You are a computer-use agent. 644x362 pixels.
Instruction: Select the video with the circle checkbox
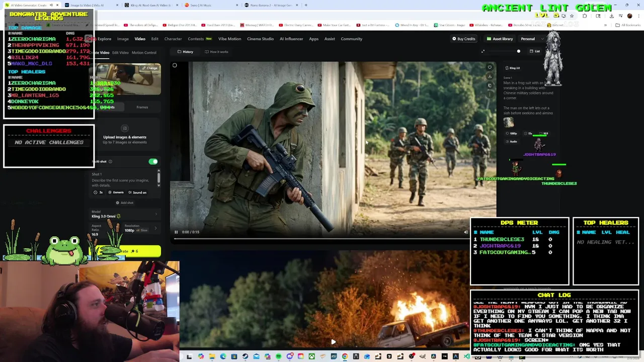pyautogui.click(x=175, y=65)
